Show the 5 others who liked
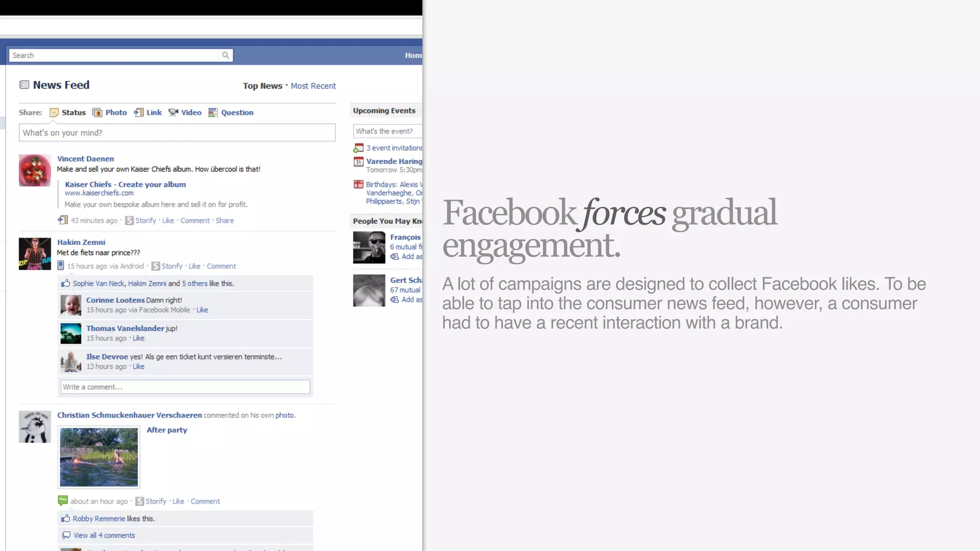The image size is (980, 551). (x=195, y=283)
